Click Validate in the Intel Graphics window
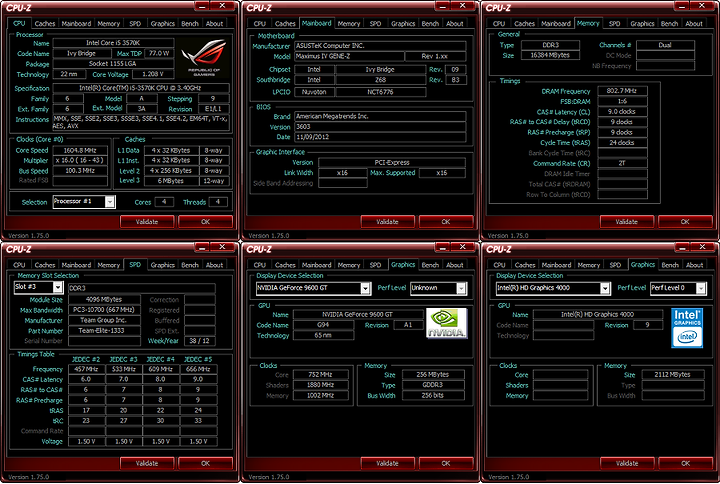 coord(627,463)
